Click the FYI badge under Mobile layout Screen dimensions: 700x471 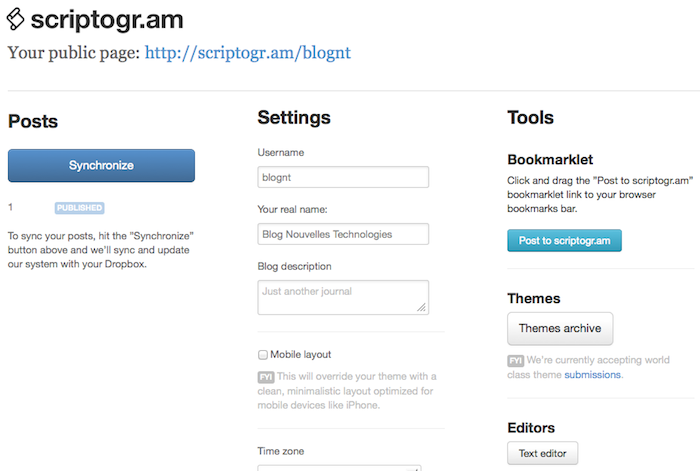[x=266, y=377]
